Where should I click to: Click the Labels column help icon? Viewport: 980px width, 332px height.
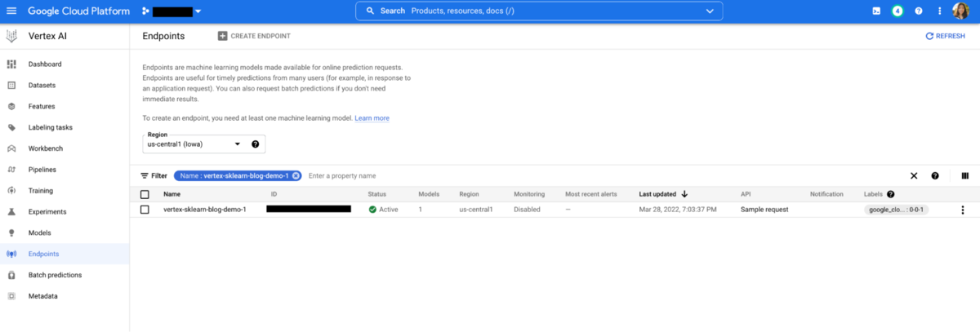(891, 194)
